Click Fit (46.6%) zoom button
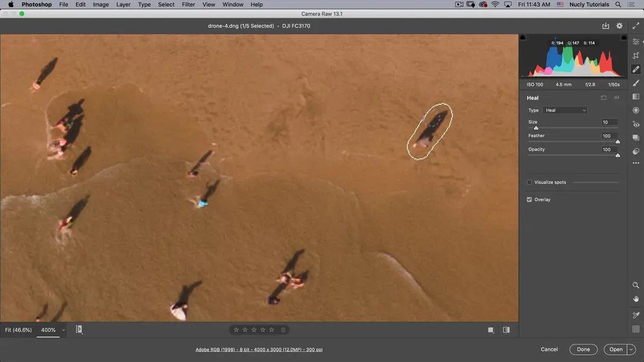Screen dimensions: 644x362 pyautogui.click(x=18, y=330)
